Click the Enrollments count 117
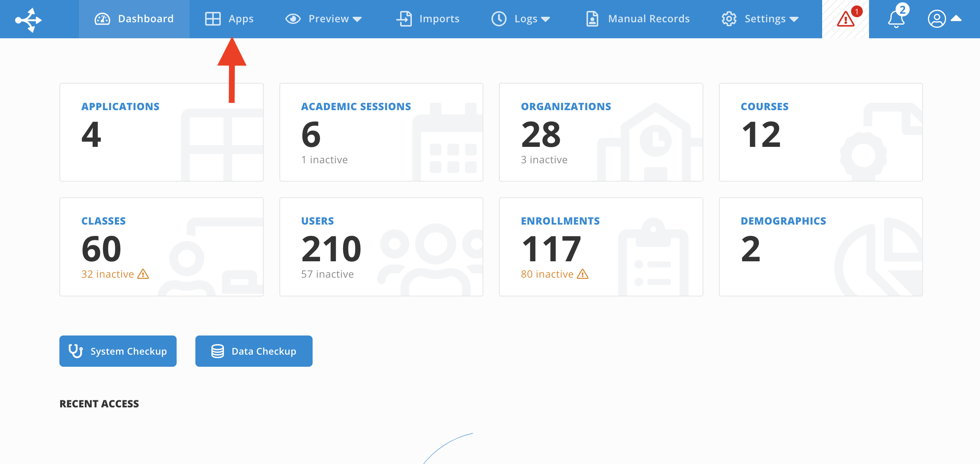Screen dimensions: 980x464 [x=551, y=249]
